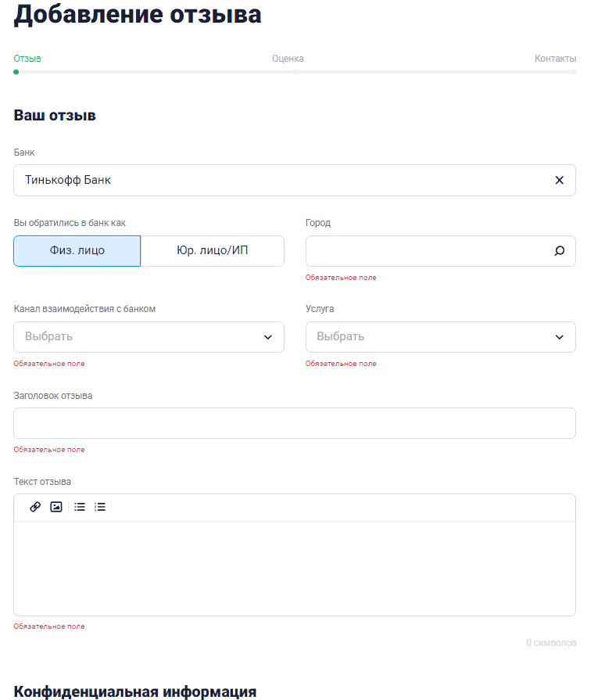Jump to the Контакты step
This screenshot has height=700, width=612.
pyautogui.click(x=555, y=59)
